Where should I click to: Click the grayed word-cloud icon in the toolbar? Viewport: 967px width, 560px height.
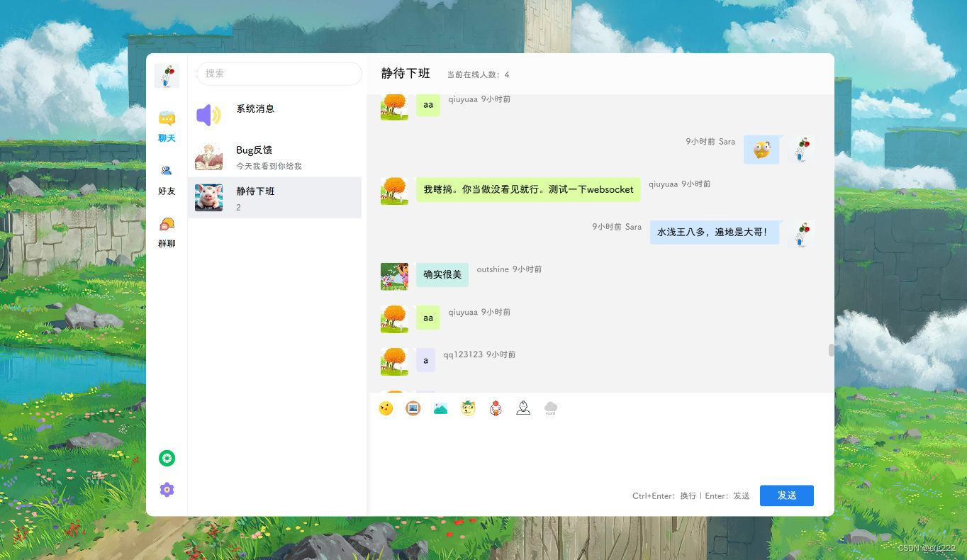click(551, 408)
